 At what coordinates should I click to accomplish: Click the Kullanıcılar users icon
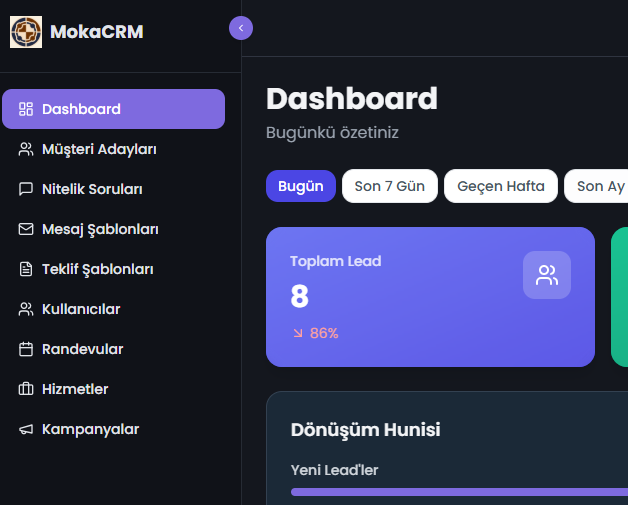tap(26, 309)
